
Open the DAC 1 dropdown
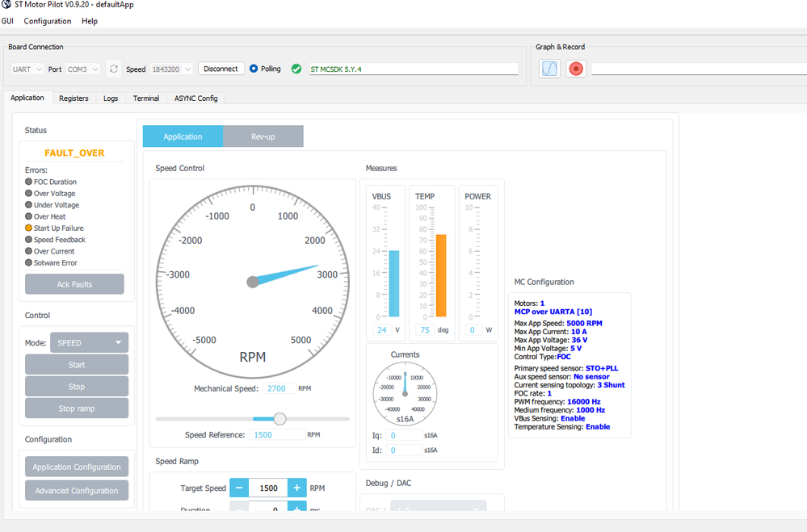click(438, 507)
